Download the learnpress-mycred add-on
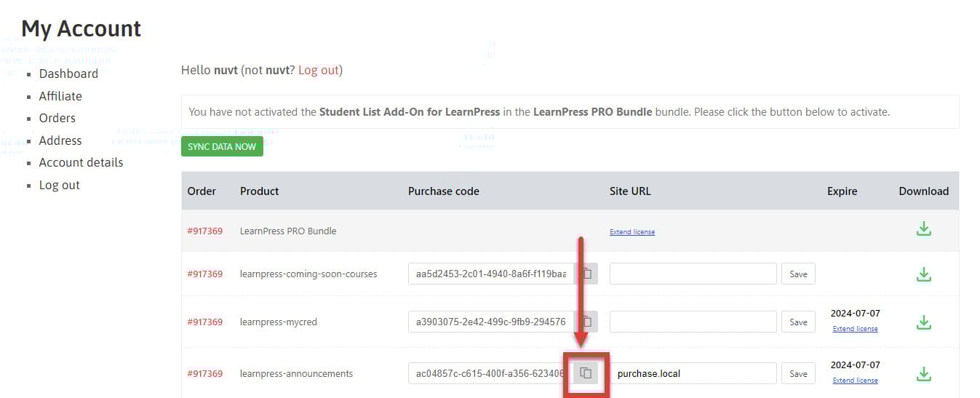980x398 pixels. pos(923,322)
